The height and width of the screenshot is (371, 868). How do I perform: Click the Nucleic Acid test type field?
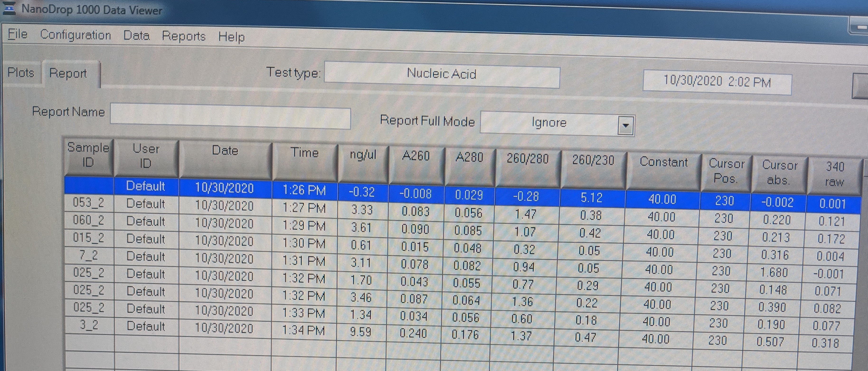coord(441,74)
